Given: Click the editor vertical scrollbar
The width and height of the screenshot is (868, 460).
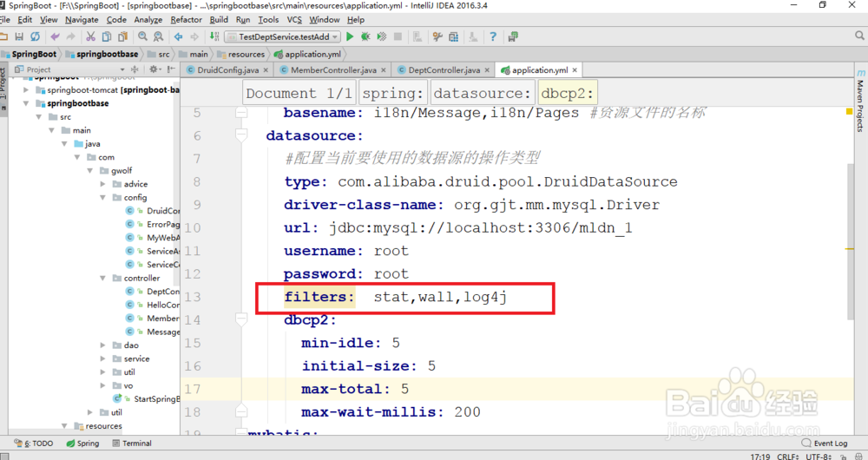Looking at the screenshot, I should coord(851,240).
